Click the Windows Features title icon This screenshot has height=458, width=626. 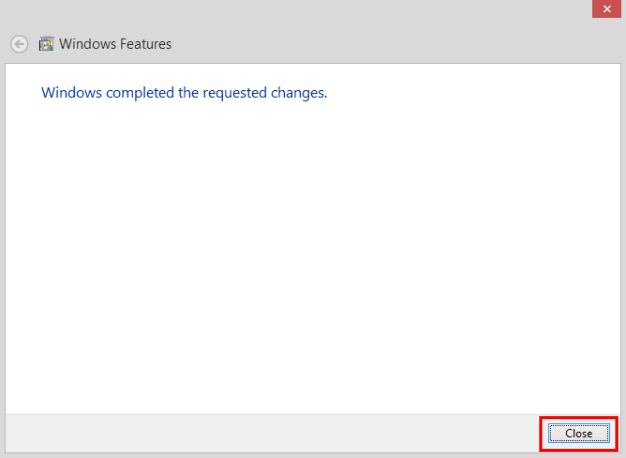point(46,44)
